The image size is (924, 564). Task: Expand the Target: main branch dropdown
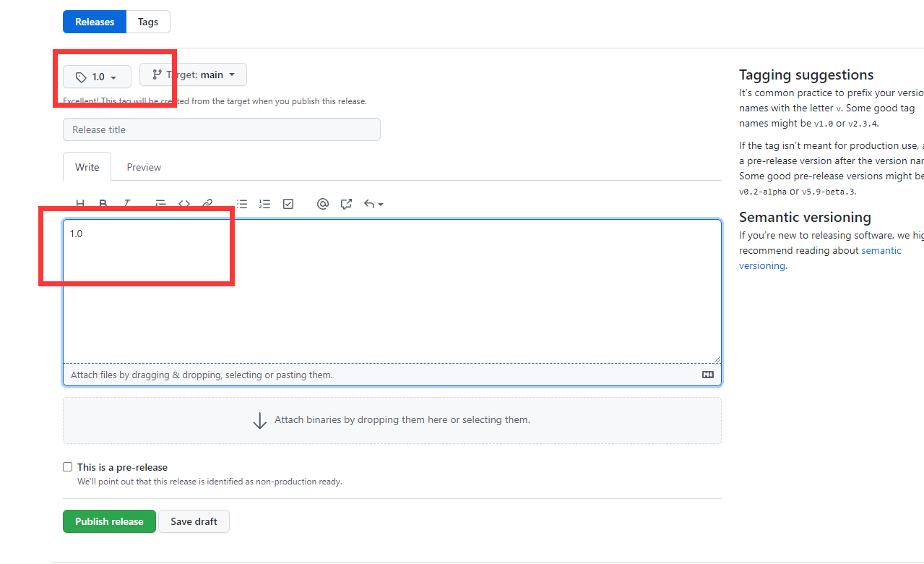pos(193,74)
